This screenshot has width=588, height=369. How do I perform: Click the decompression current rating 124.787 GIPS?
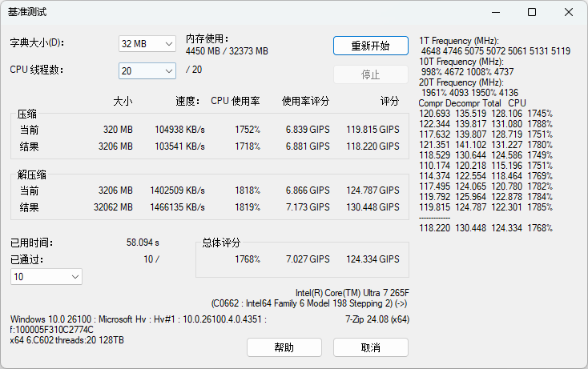[x=373, y=191]
